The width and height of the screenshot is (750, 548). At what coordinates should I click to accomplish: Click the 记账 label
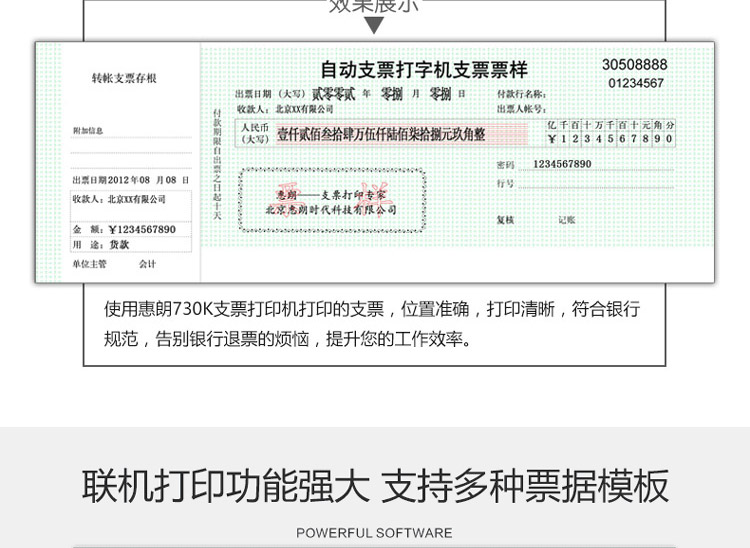tap(566, 220)
